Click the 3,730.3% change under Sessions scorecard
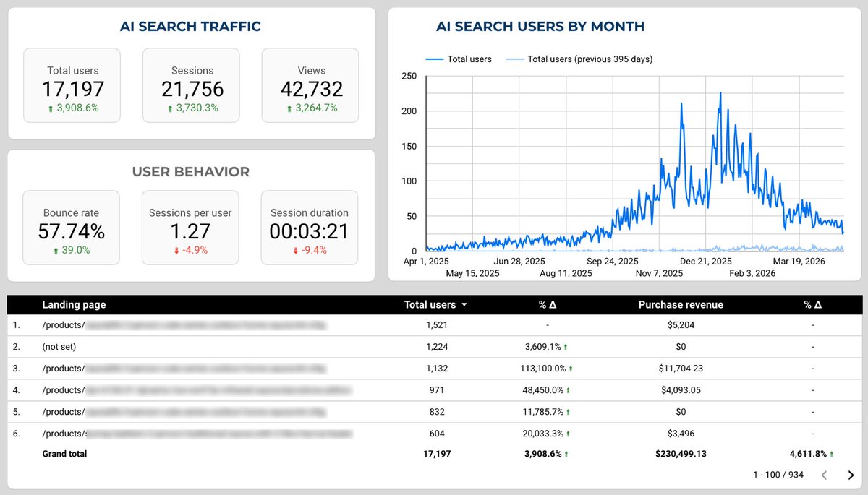 tap(192, 108)
